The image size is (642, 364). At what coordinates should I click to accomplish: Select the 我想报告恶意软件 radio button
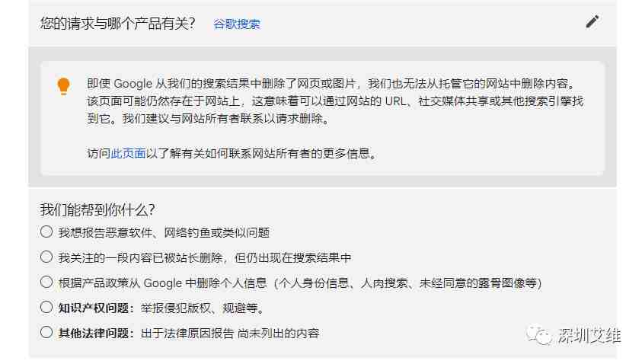[x=46, y=231]
